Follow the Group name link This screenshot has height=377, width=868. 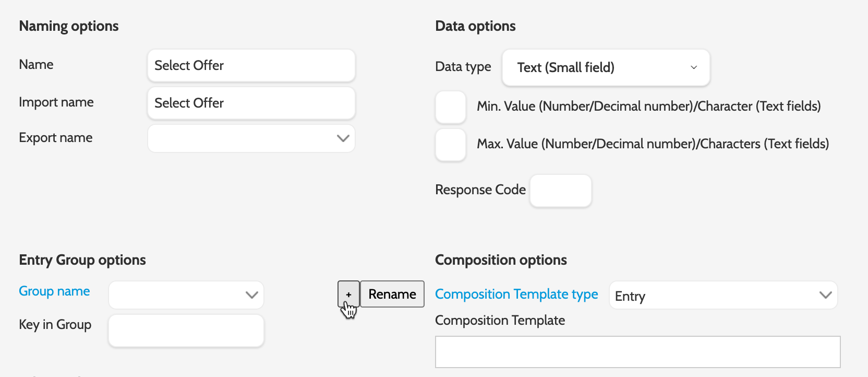click(x=54, y=291)
